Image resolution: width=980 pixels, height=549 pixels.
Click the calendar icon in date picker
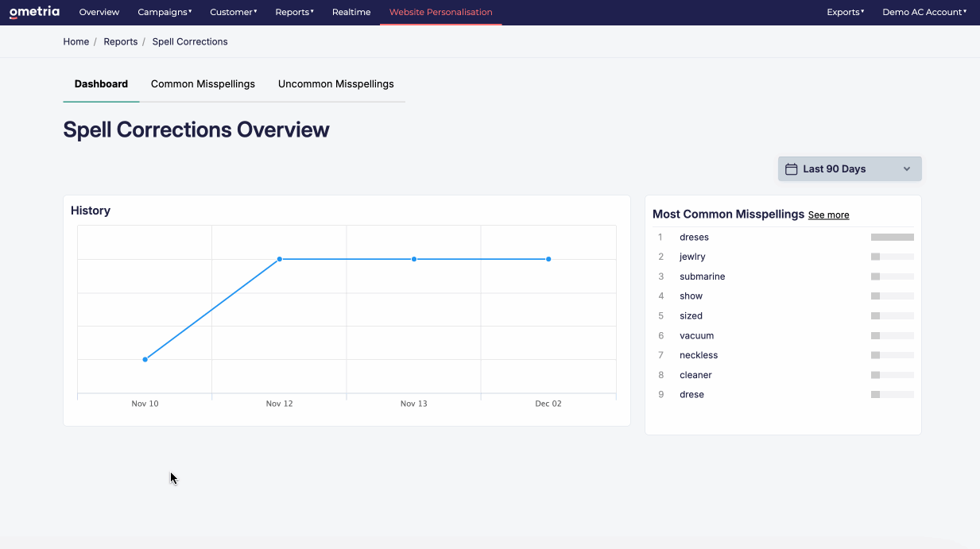tap(791, 169)
